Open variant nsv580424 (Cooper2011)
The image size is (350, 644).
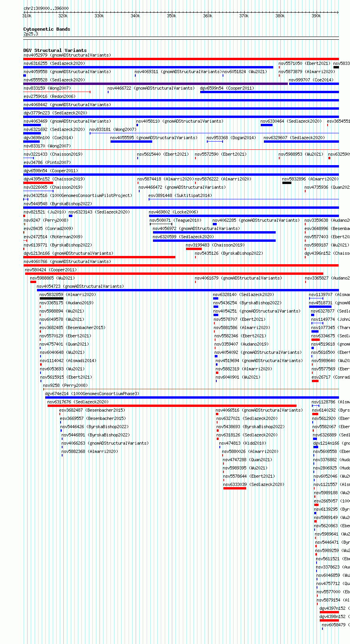point(51,270)
